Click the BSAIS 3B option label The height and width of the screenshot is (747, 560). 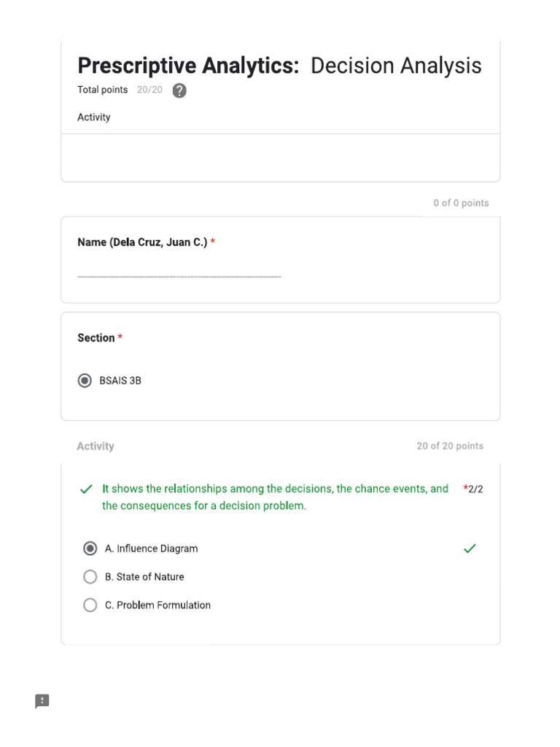click(x=120, y=381)
